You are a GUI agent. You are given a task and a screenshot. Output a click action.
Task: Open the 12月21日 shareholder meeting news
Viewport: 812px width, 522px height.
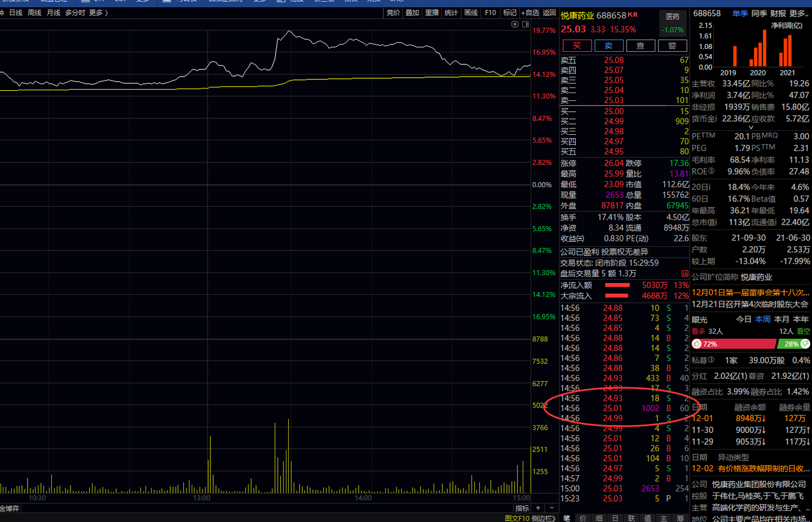pos(750,304)
